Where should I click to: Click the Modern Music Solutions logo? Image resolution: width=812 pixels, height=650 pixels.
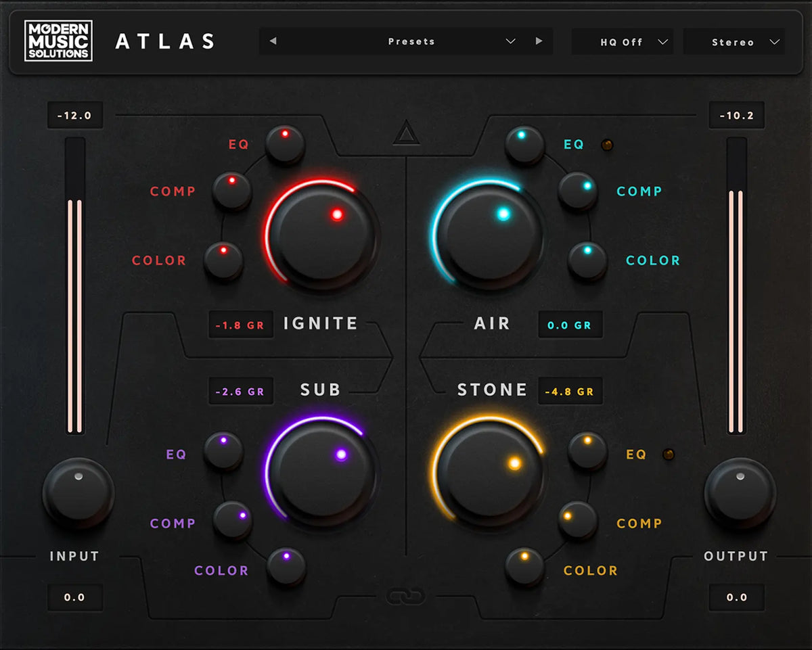(x=58, y=41)
